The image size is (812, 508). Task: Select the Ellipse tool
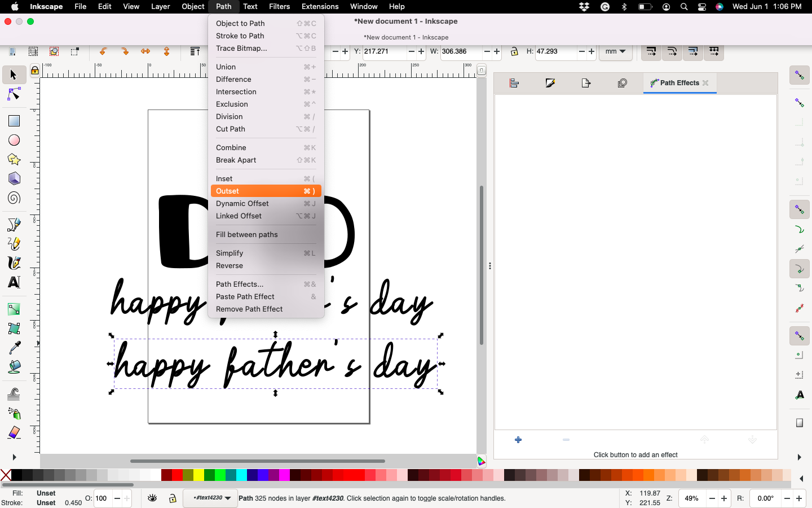tap(14, 140)
